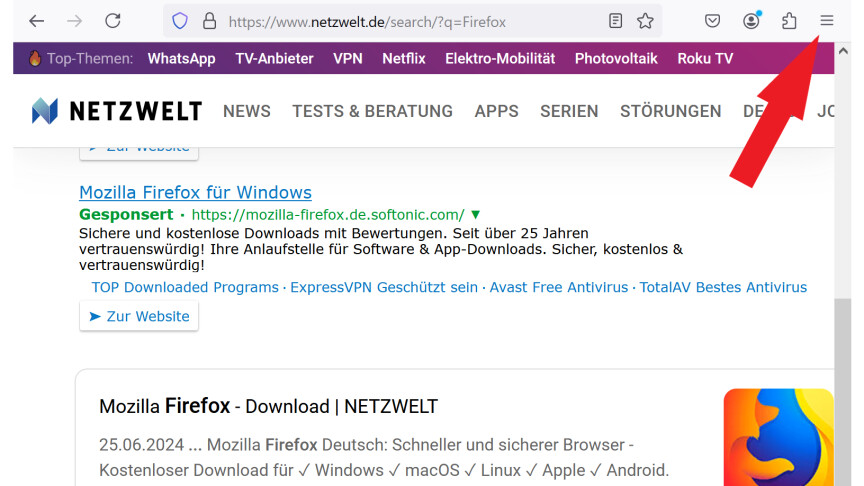Show site security padlock info
Viewport: 864px width, 486px height.
pos(209,21)
